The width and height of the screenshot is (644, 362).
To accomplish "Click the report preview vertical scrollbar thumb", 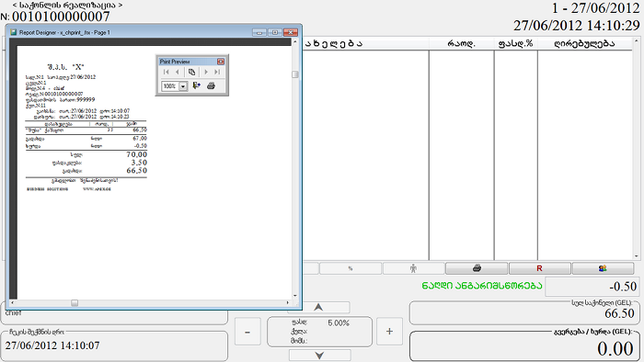I will pyautogui.click(x=295, y=74).
